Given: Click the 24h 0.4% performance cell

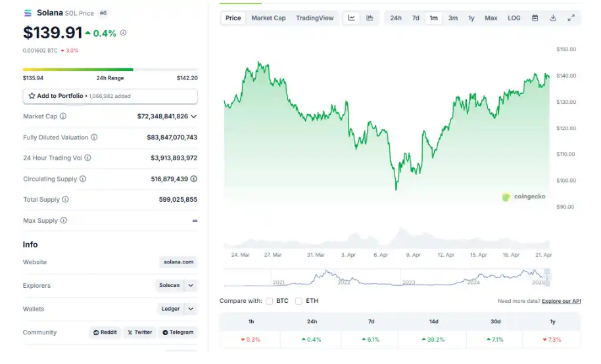Looking at the screenshot, I should click(x=311, y=340).
